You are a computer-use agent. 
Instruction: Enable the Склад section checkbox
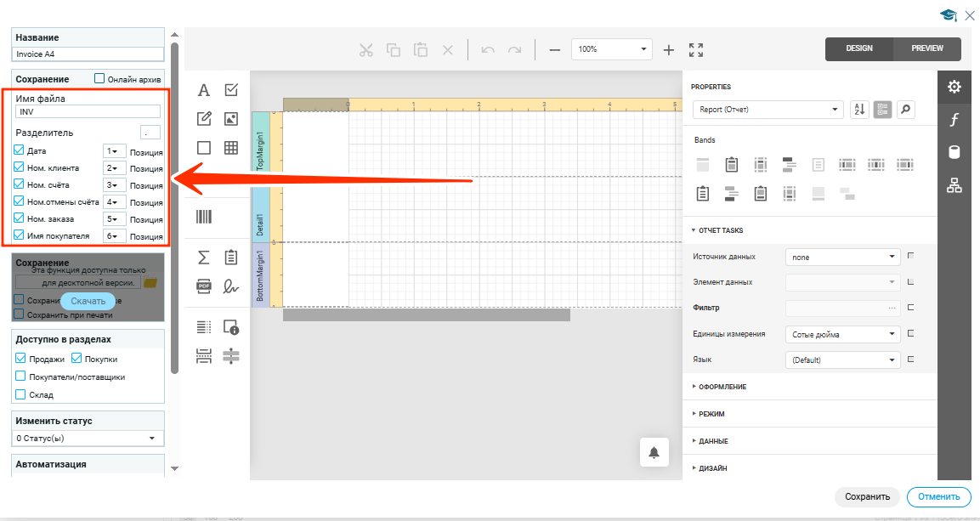point(20,394)
